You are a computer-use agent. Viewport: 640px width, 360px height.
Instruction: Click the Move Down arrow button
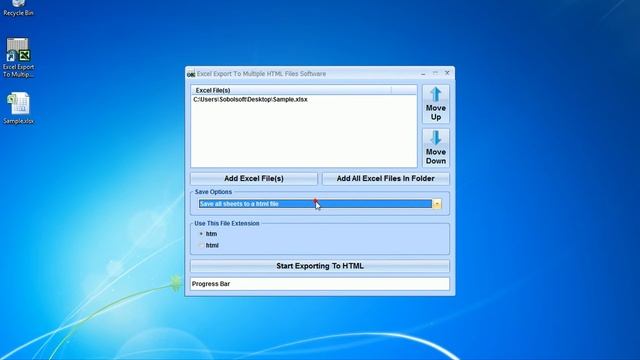click(x=436, y=148)
